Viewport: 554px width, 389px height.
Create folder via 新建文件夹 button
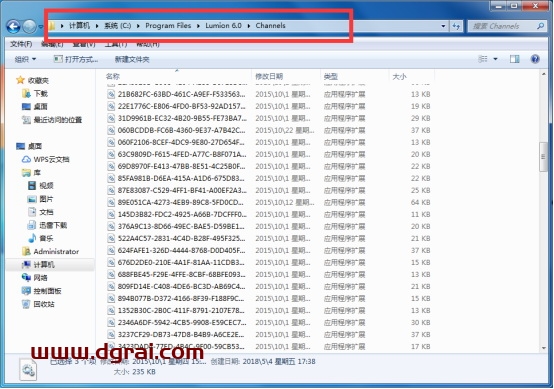click(x=132, y=59)
